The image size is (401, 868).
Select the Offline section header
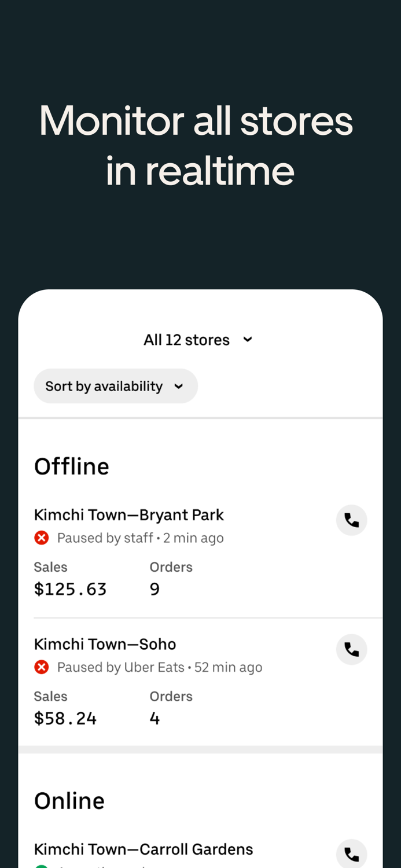pos(71,466)
